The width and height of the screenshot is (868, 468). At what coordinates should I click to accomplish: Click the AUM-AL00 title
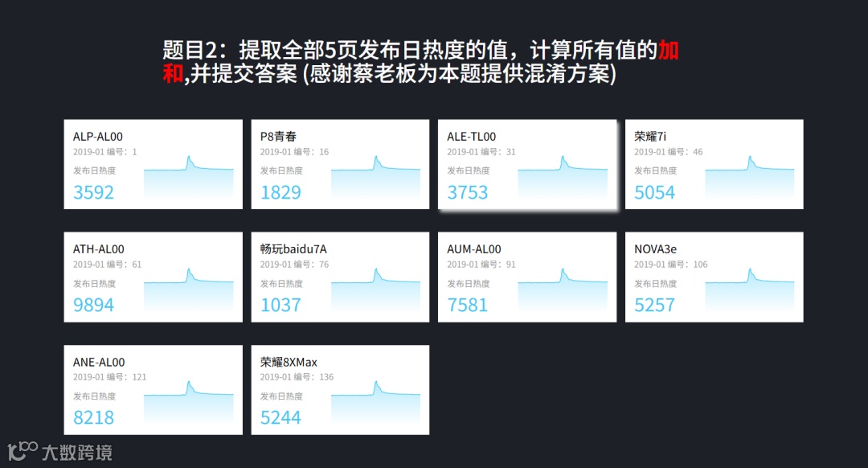pos(474,249)
